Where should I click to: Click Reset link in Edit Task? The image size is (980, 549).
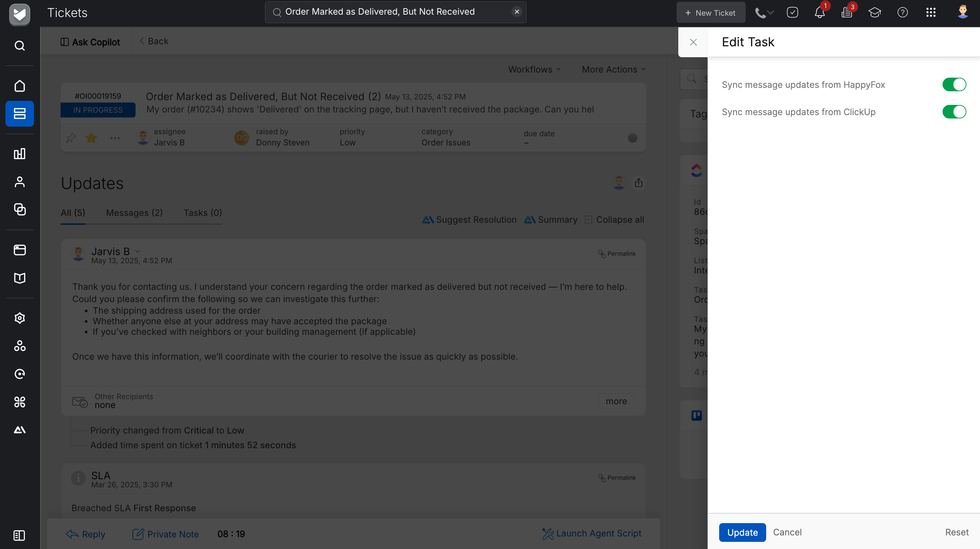click(957, 532)
